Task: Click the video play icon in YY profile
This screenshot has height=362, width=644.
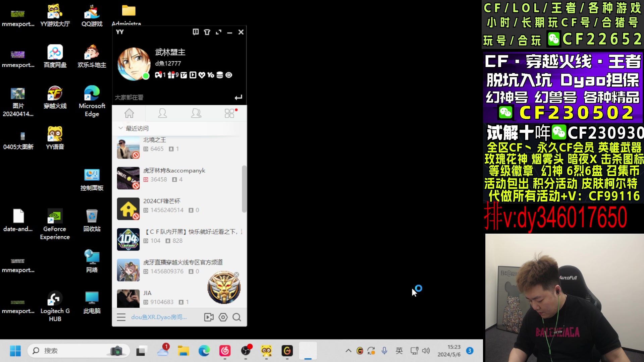Action: (x=193, y=75)
